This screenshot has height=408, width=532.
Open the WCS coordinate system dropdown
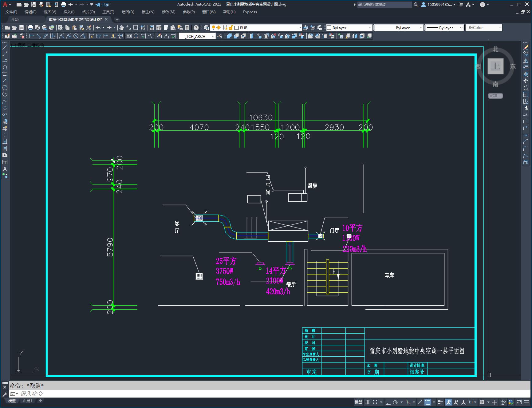coord(495,96)
